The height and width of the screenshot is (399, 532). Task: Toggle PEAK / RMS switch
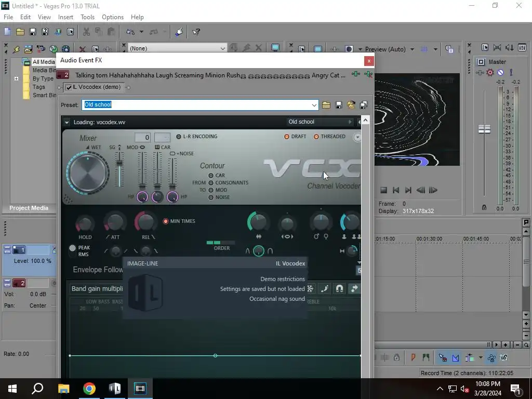72,248
